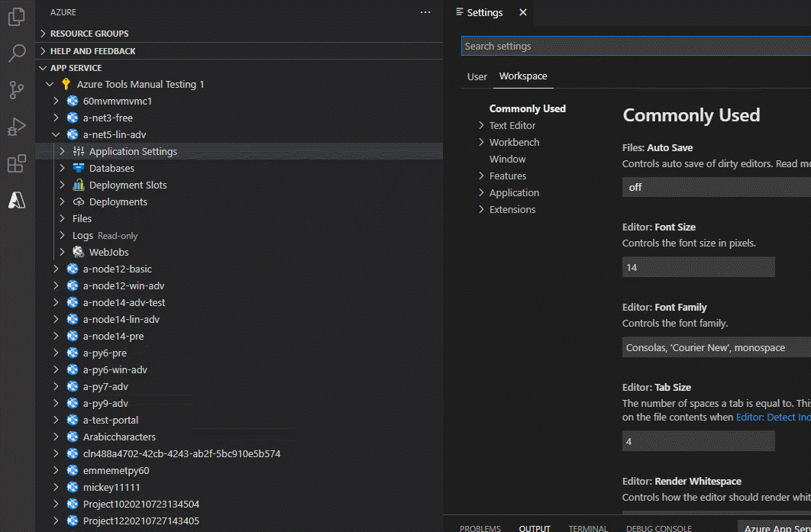
Task: Open the Files: Auto Save dropdown
Action: coord(716,187)
